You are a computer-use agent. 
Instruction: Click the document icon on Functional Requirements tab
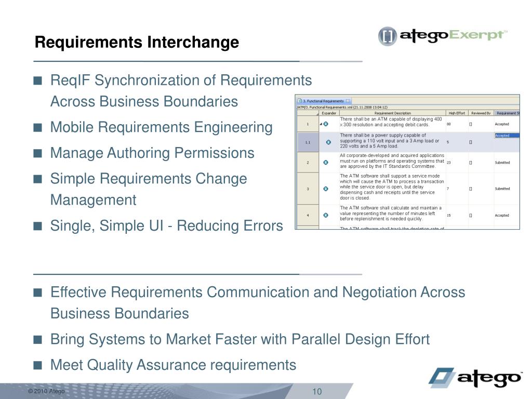(300, 101)
